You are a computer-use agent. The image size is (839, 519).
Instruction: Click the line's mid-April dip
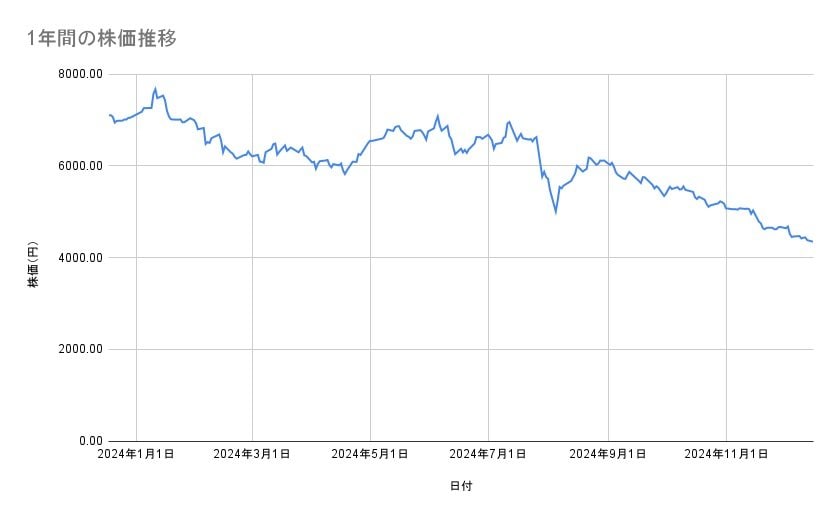click(x=345, y=174)
